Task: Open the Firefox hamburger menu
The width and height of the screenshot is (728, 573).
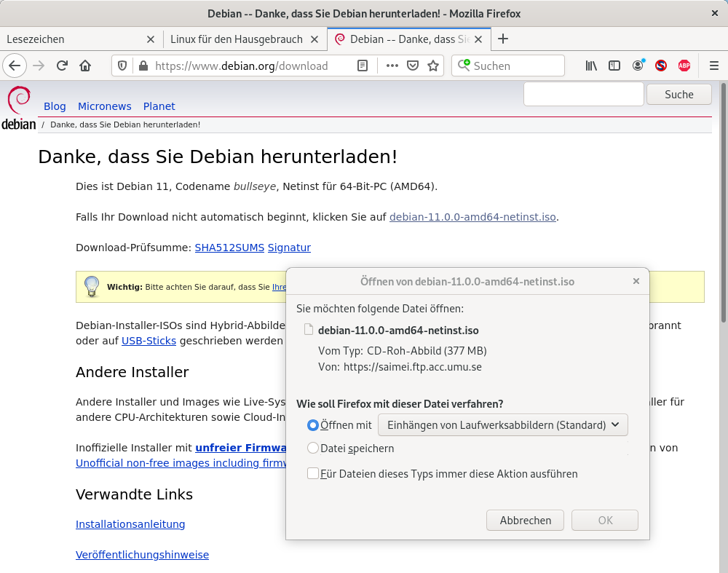Action: (x=714, y=66)
